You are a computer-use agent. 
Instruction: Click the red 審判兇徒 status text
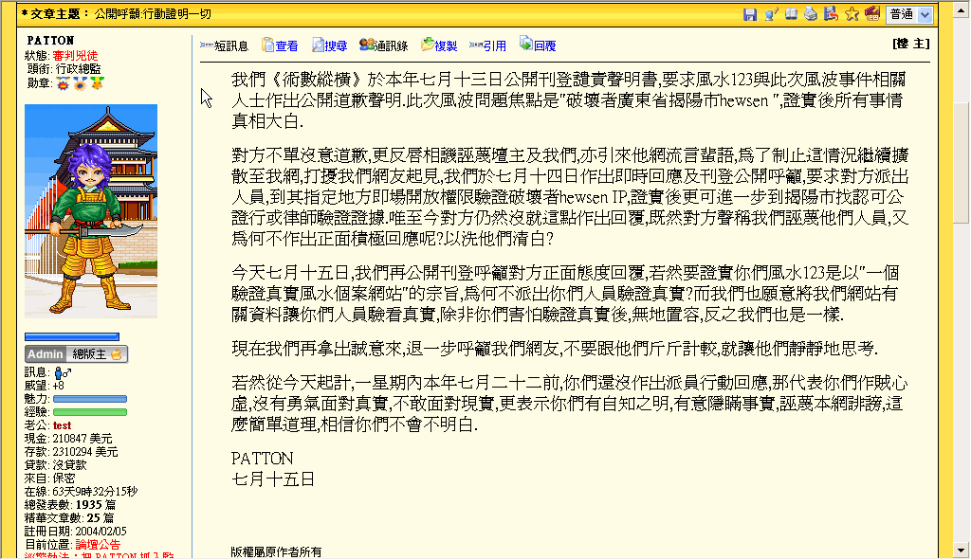75,56
